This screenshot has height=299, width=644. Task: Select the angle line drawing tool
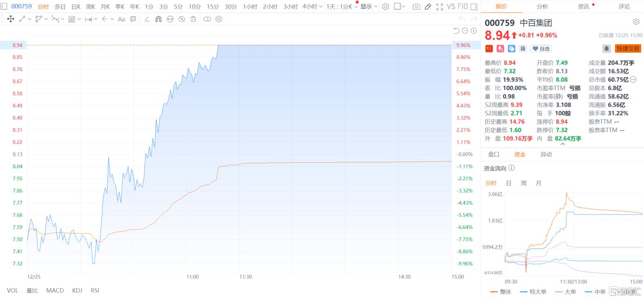[147, 19]
